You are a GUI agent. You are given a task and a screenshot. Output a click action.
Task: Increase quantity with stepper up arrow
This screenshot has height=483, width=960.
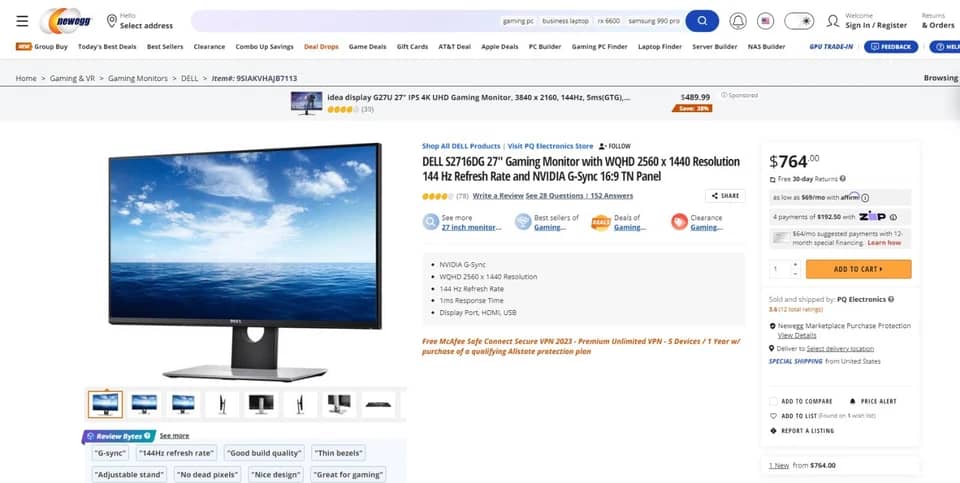click(x=795, y=264)
